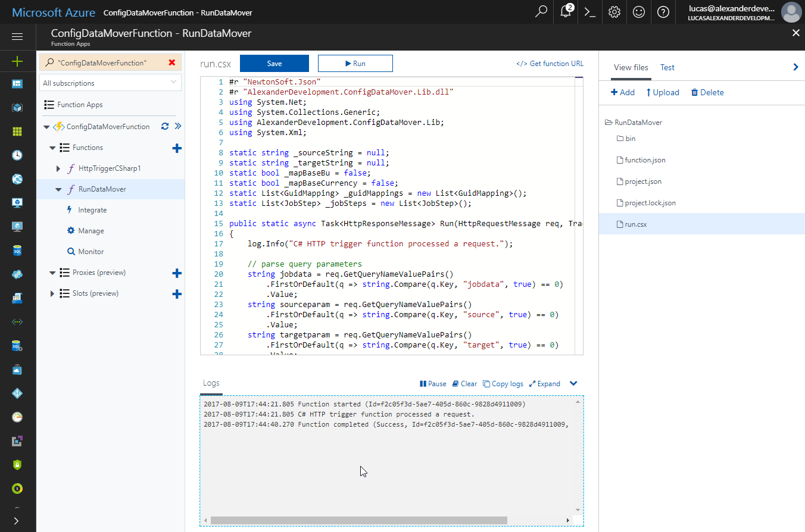
Task: Switch to the View files tab
Action: pos(631,67)
